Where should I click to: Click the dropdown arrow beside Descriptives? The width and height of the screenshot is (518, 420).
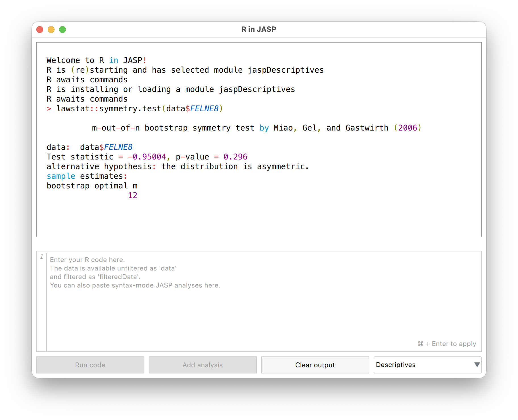click(477, 365)
